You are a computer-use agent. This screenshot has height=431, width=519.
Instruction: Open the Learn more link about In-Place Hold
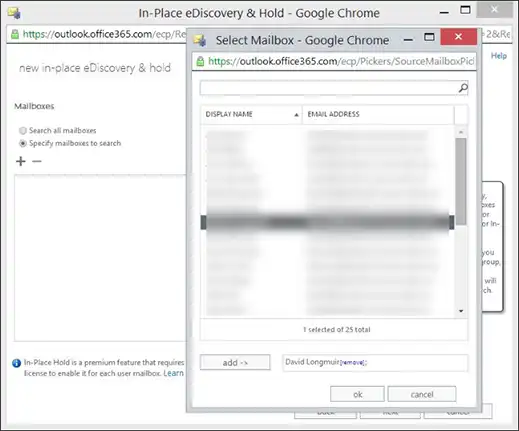click(x=173, y=373)
